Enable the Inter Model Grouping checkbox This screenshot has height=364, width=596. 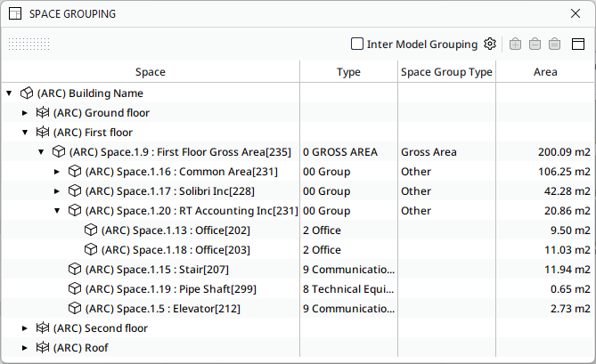357,44
